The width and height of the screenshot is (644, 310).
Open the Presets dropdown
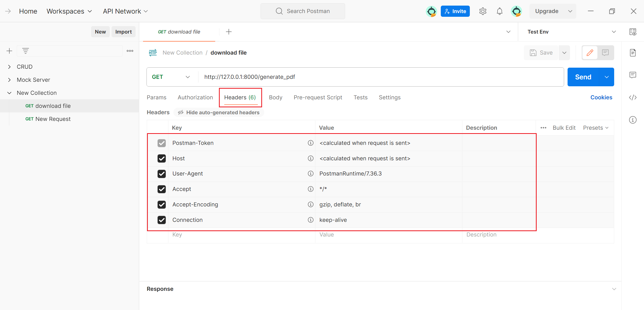pyautogui.click(x=596, y=128)
